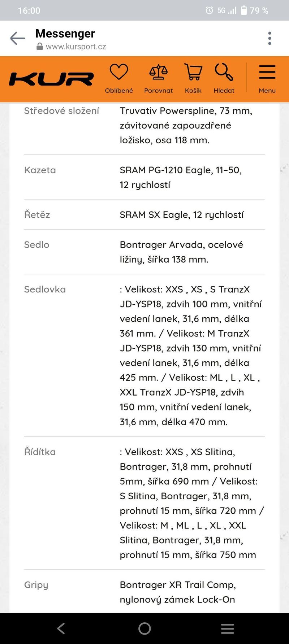Tap the Řetěz SRAM SX Eagle value
289x644 pixels.
tap(182, 215)
